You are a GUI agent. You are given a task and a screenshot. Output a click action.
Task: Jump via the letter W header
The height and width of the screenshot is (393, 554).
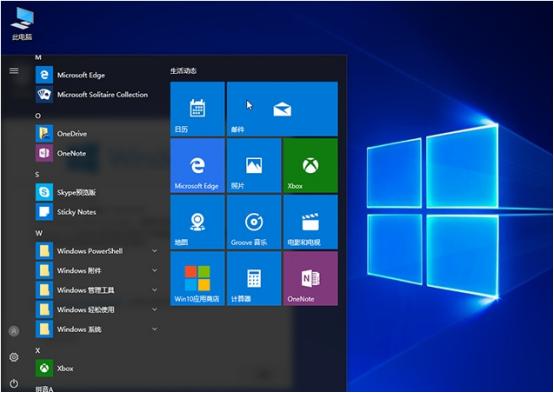(x=39, y=233)
